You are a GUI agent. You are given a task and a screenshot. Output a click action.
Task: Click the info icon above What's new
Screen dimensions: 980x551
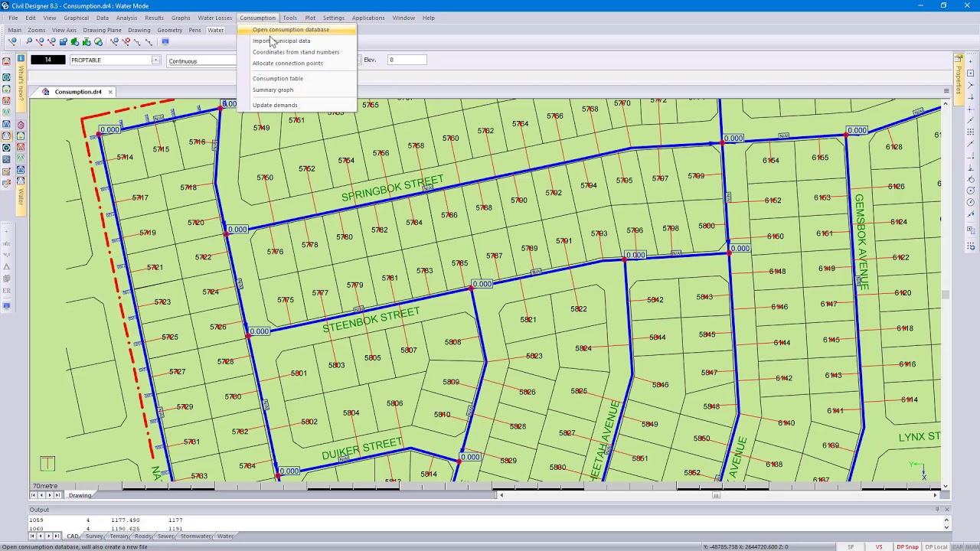coord(21,58)
